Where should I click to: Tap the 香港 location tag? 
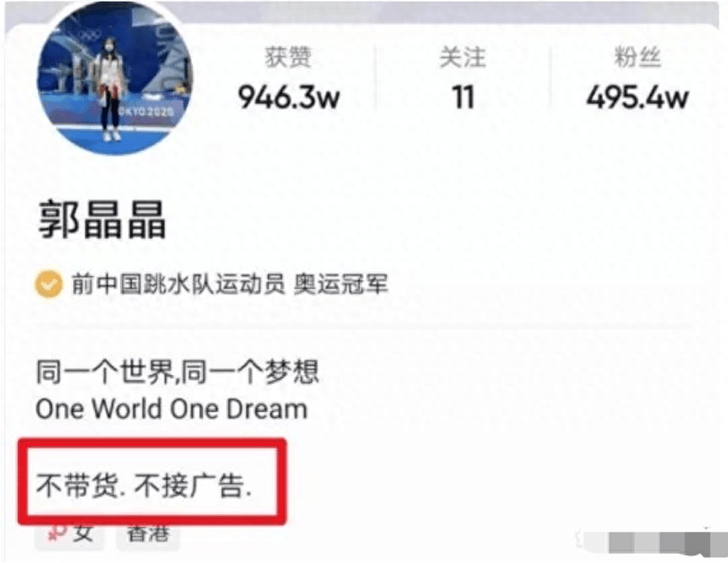click(148, 534)
